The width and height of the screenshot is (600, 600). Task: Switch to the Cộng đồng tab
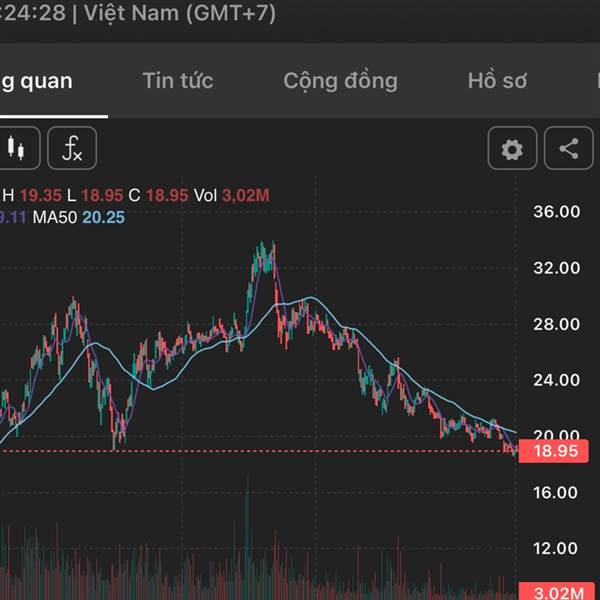341,81
